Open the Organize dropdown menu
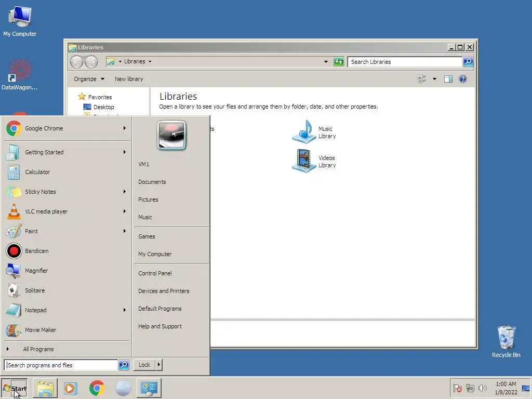This screenshot has height=399, width=532. pyautogui.click(x=89, y=79)
